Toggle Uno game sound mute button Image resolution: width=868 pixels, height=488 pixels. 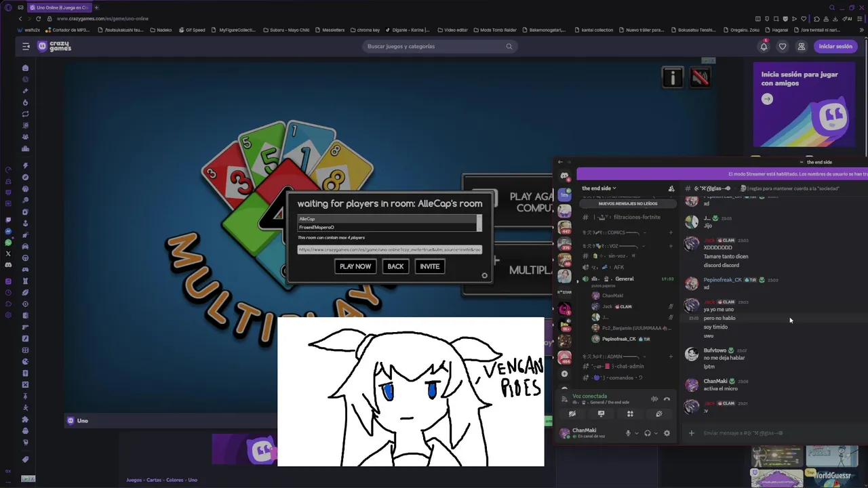click(x=700, y=77)
